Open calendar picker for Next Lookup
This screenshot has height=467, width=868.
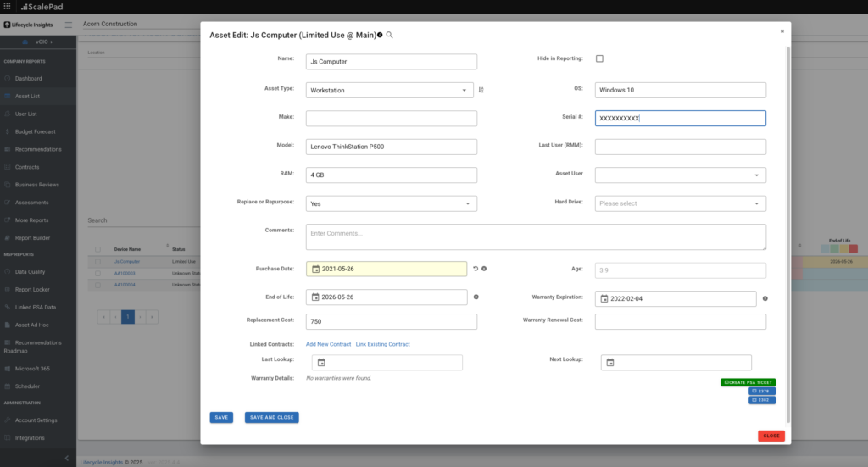(610, 363)
